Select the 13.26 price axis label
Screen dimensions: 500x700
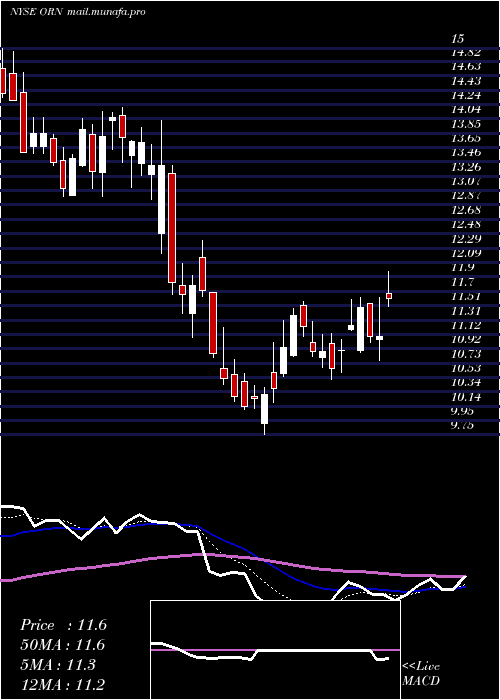coord(466,167)
